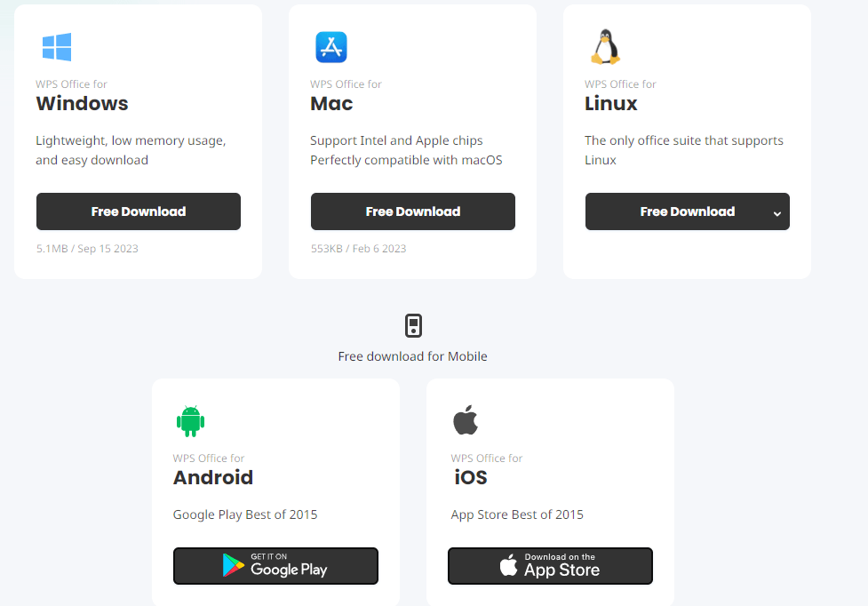Click the iOS heading text
868x606 pixels.
471,477
